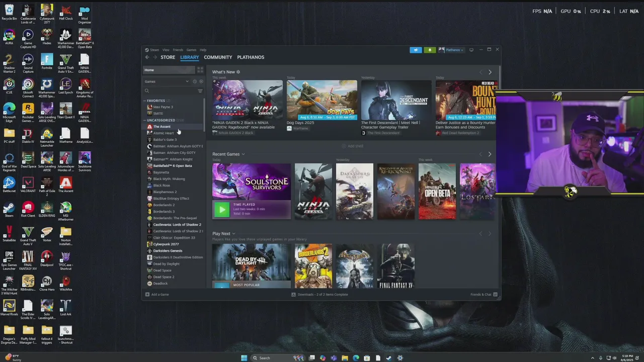Image resolution: width=644 pixels, height=362 pixels.
Task: Collapse the UNCATEGORIZED category
Action: [145, 120]
